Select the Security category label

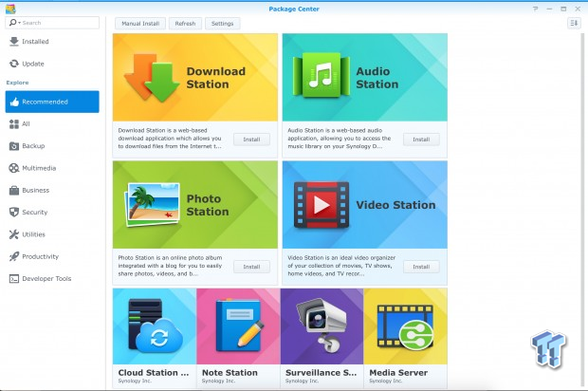tap(35, 213)
